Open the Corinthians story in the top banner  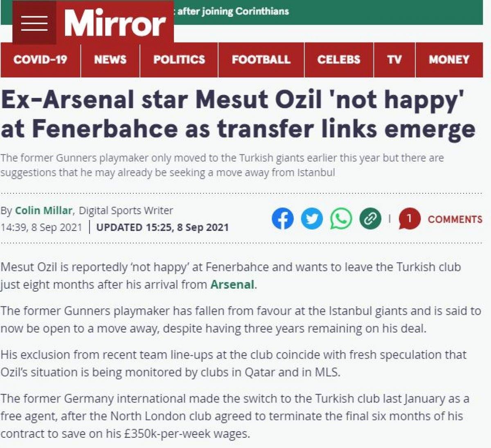pos(236,11)
